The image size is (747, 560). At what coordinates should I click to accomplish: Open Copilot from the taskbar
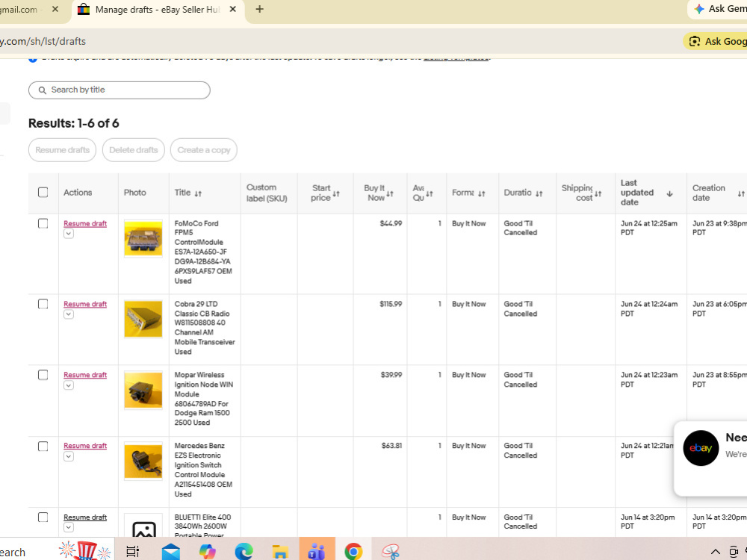point(207,552)
